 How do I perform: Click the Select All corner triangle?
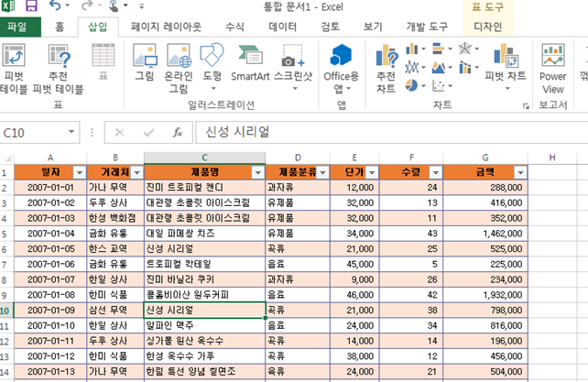[x=7, y=158]
